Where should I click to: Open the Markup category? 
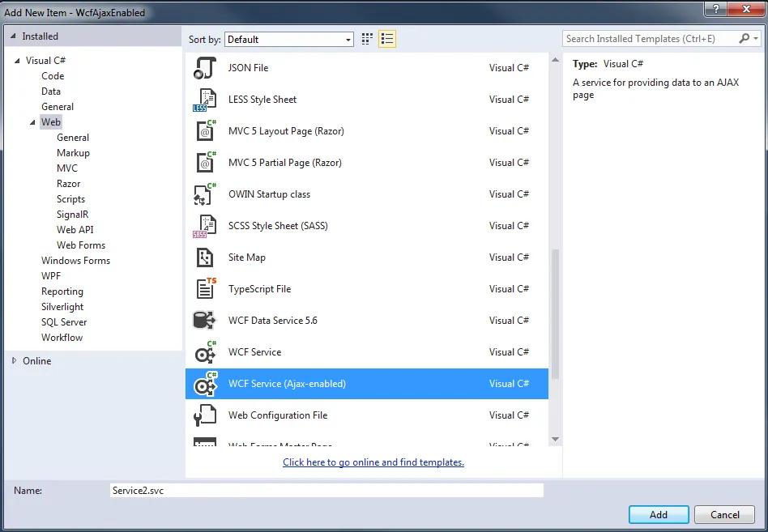point(73,153)
